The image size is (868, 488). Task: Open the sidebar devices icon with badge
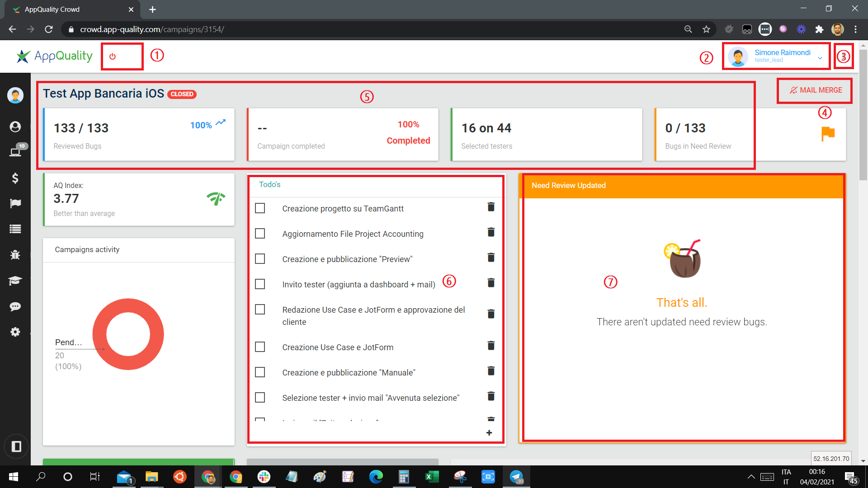(x=16, y=151)
